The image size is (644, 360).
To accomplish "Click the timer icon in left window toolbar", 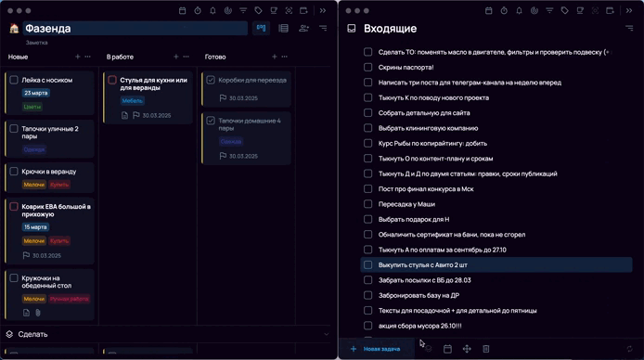I will point(198,11).
